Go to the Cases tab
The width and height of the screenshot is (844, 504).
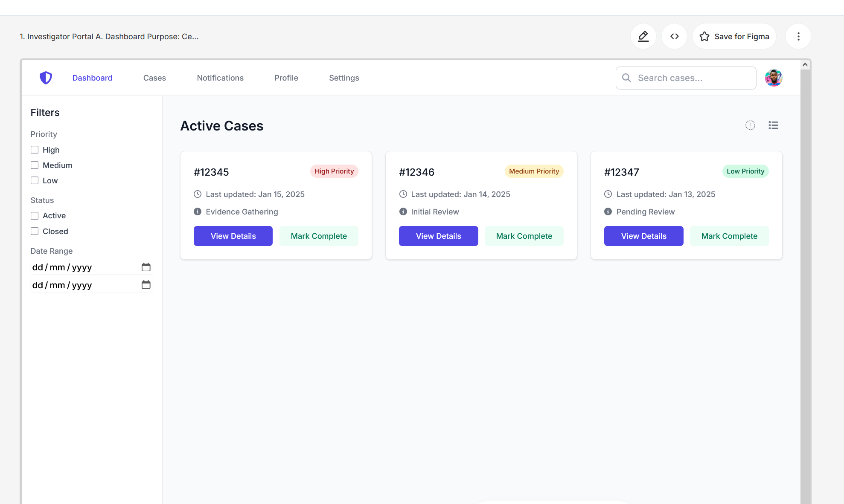click(x=154, y=78)
